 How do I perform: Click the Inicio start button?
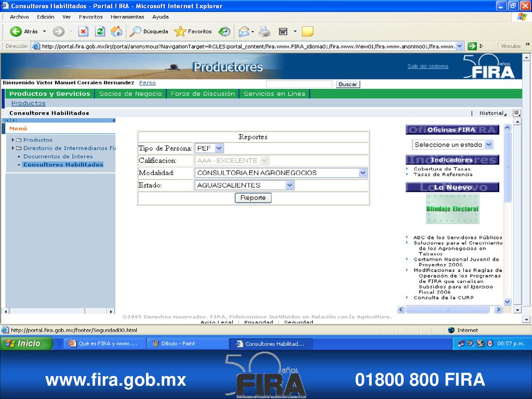click(26, 343)
